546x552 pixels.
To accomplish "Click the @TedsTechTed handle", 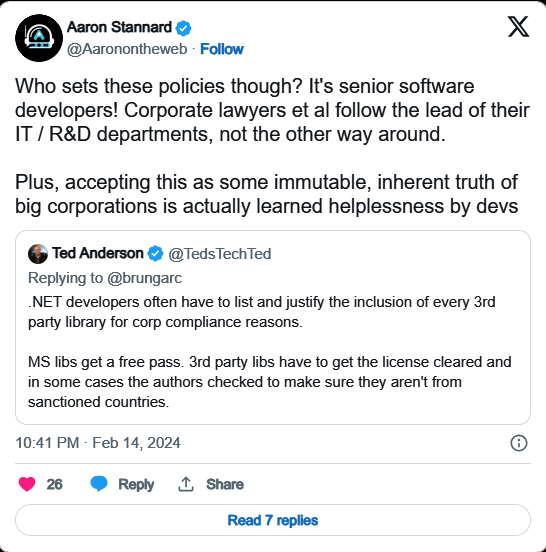I will click(x=220, y=254).
